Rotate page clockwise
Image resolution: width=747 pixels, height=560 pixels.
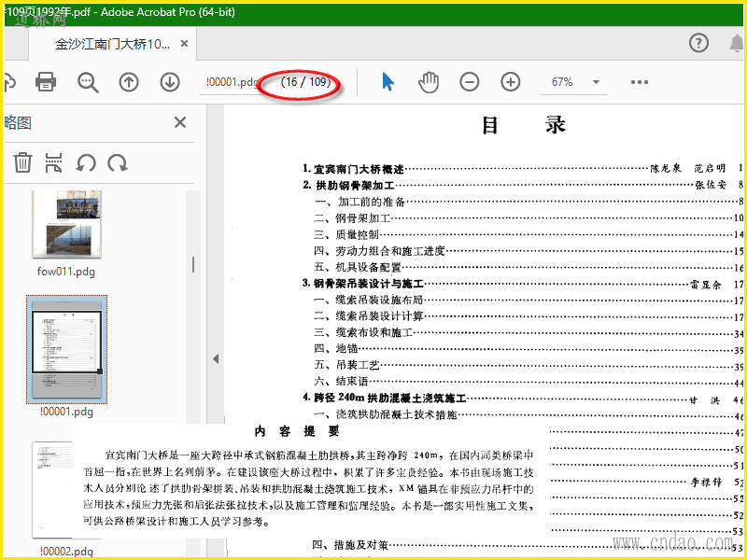pyautogui.click(x=118, y=162)
